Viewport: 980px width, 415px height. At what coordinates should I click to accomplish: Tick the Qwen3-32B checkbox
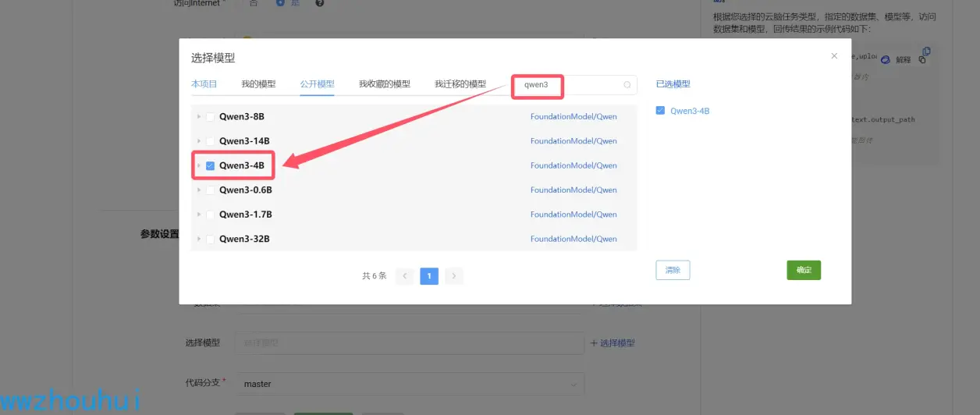click(x=210, y=239)
